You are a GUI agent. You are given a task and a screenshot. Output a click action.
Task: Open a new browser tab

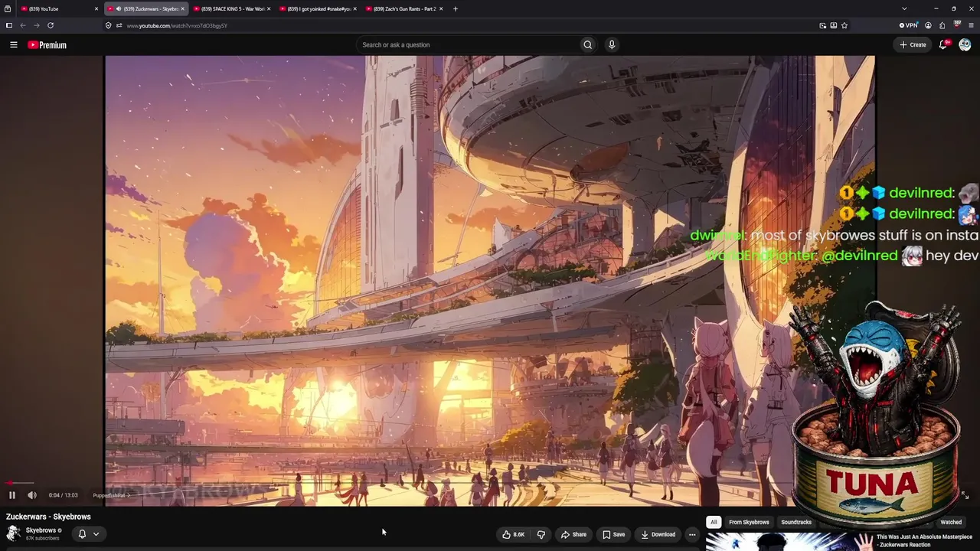pyautogui.click(x=456, y=8)
